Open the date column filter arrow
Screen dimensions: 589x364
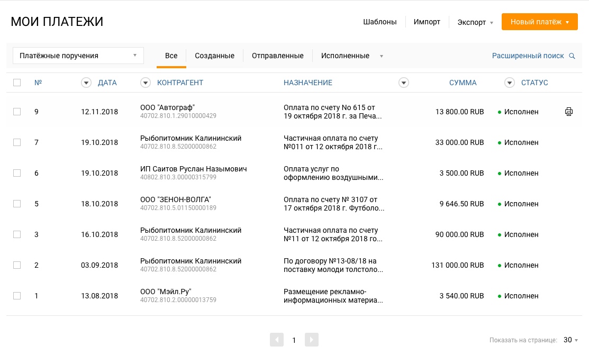tap(86, 83)
